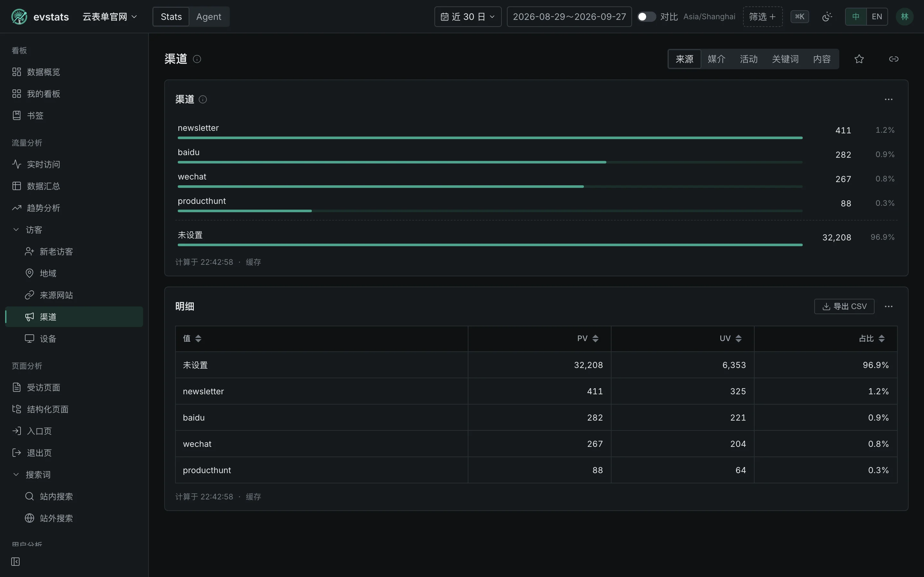924x577 pixels.
Task: Open the user avatar 林
Action: 904,17
